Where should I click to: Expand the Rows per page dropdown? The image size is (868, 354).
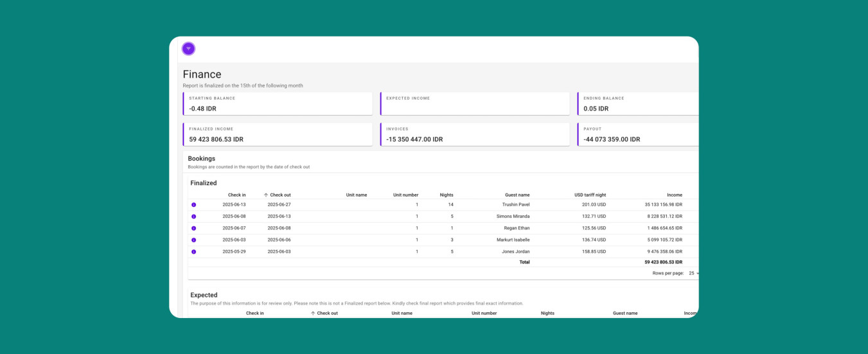click(693, 273)
